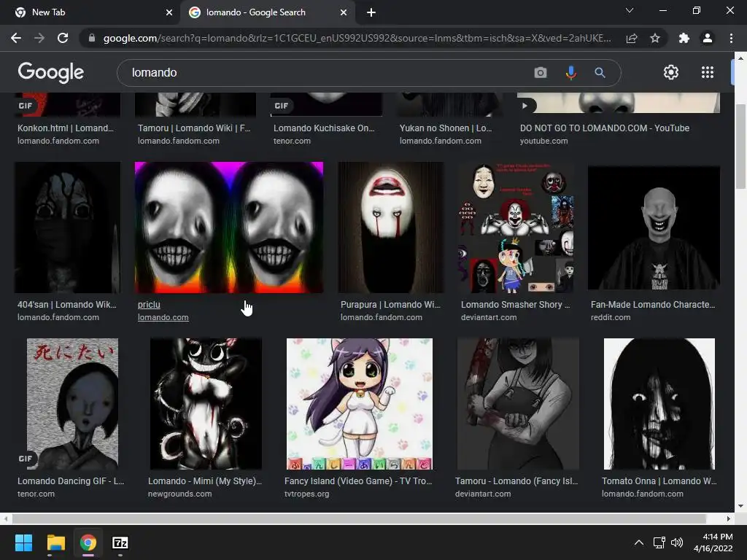Open the Lomando Dancing GIF thumbnail
The width and height of the screenshot is (747, 560).
[72, 404]
